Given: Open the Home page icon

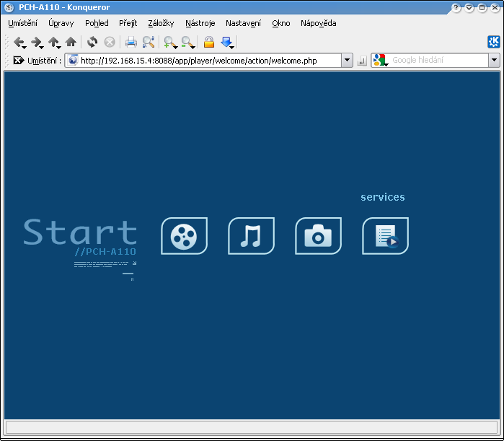Looking at the screenshot, I should 71,42.
